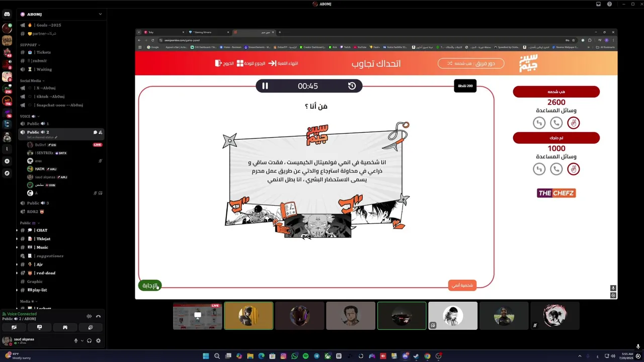
Task: Toggle camera on in voice panel
Action: tap(14, 327)
